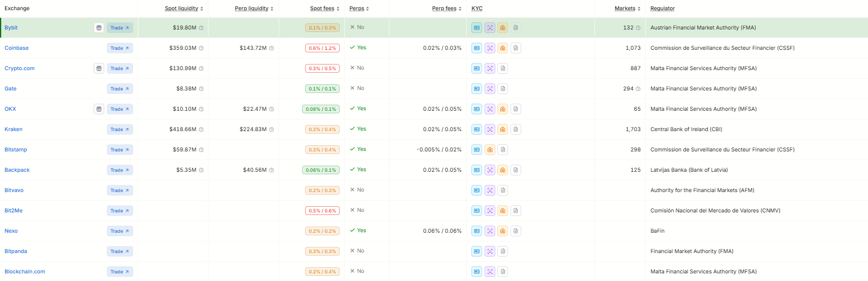Click Kraken's 1,703 markets value
This screenshot has width=868, height=281.
[633, 129]
